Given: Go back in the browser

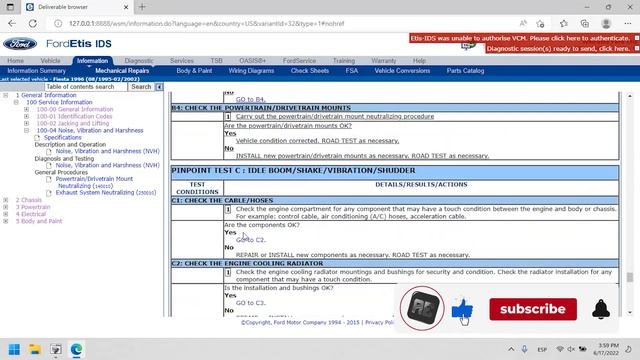Looking at the screenshot, I should [x=12, y=24].
